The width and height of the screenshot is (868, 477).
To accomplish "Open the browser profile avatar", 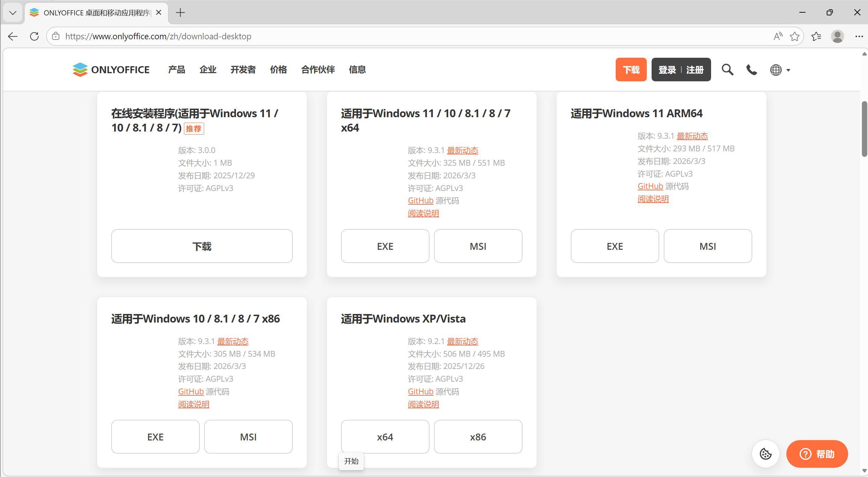I will click(x=837, y=36).
